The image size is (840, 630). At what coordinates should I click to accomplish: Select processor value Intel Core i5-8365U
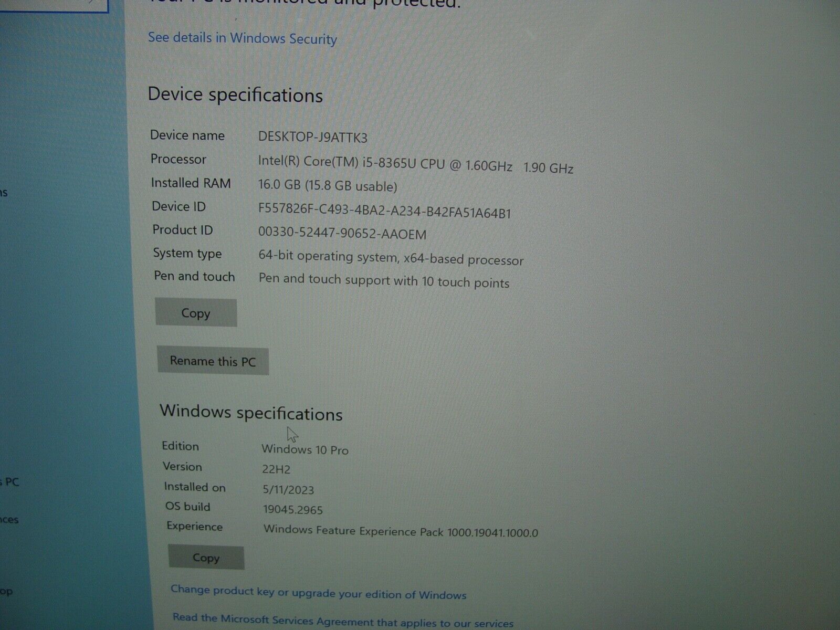(415, 164)
